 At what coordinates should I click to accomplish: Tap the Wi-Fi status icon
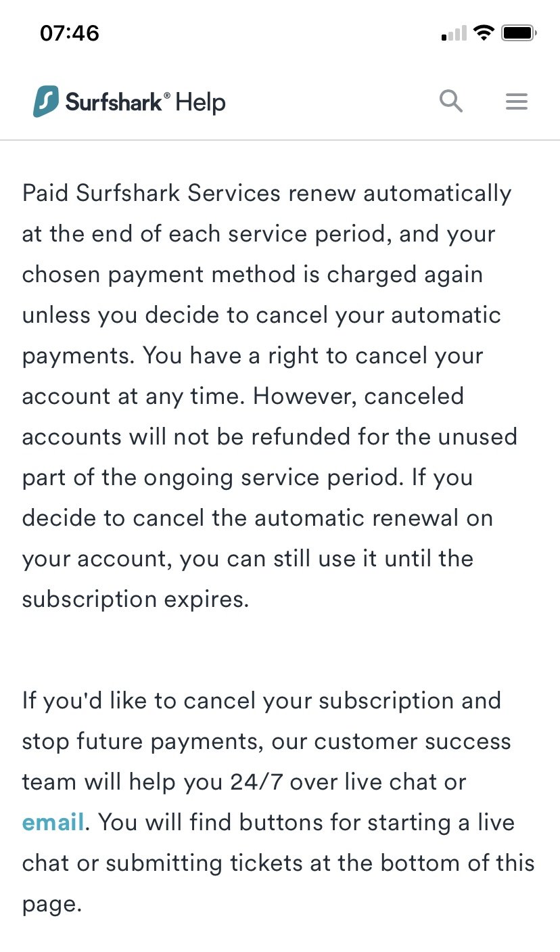pyautogui.click(x=484, y=32)
